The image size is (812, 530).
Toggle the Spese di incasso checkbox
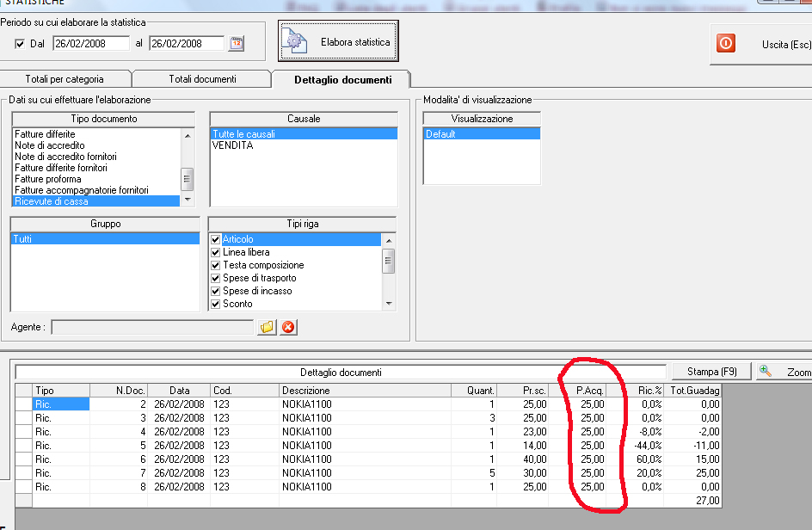click(216, 291)
